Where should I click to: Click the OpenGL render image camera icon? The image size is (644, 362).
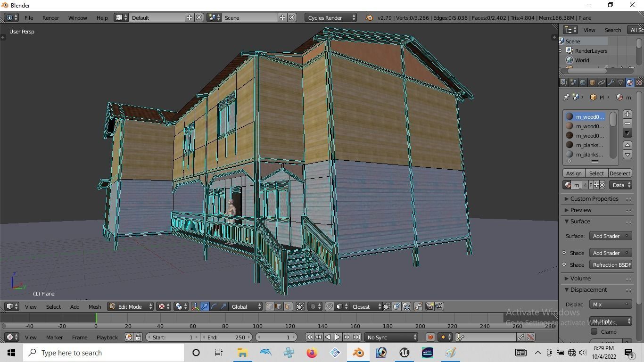click(429, 306)
